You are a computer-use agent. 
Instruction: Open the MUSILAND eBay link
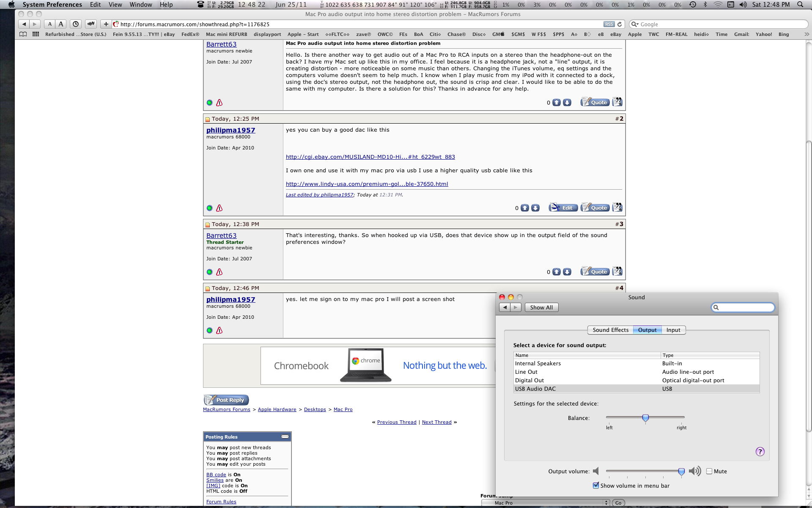coord(370,157)
